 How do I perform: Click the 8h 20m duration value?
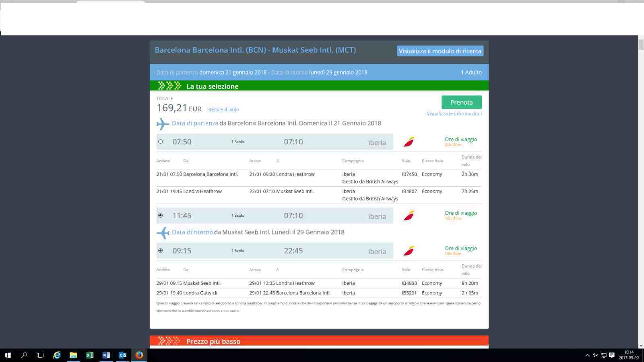(470, 283)
